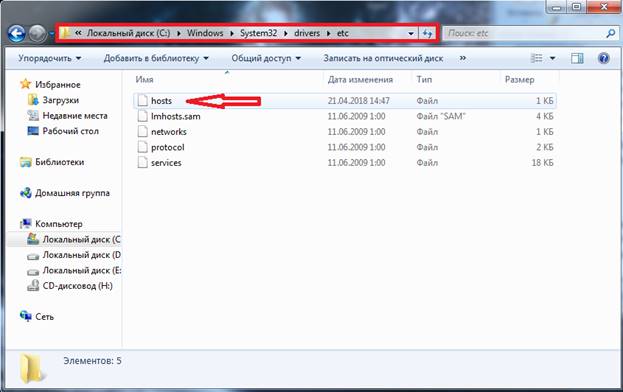Viewport: 623px width, 392px height.
Task: Click Файл "SAM" type cell
Action: click(x=441, y=116)
